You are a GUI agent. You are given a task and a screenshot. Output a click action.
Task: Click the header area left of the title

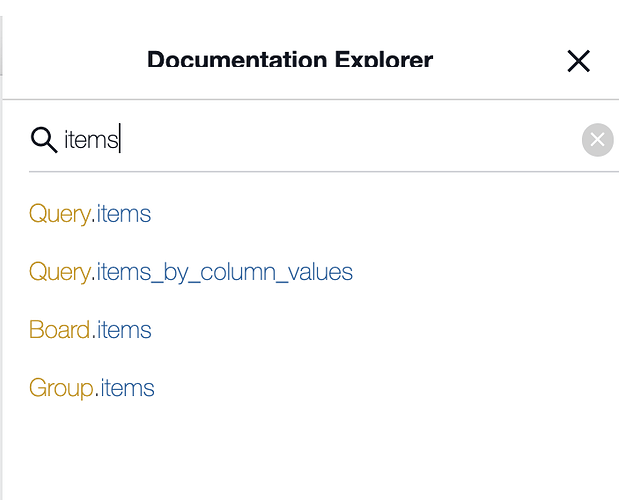pos(75,59)
